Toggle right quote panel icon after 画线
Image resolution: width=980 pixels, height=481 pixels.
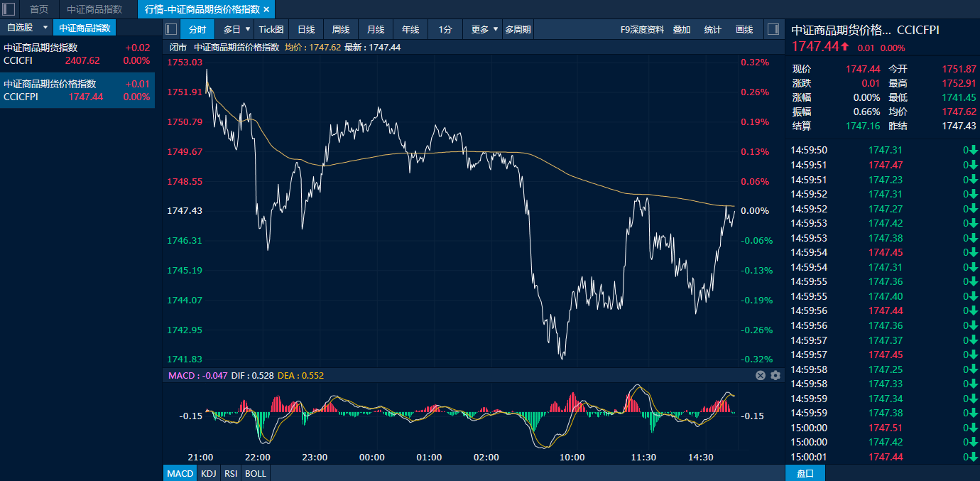[x=773, y=29]
